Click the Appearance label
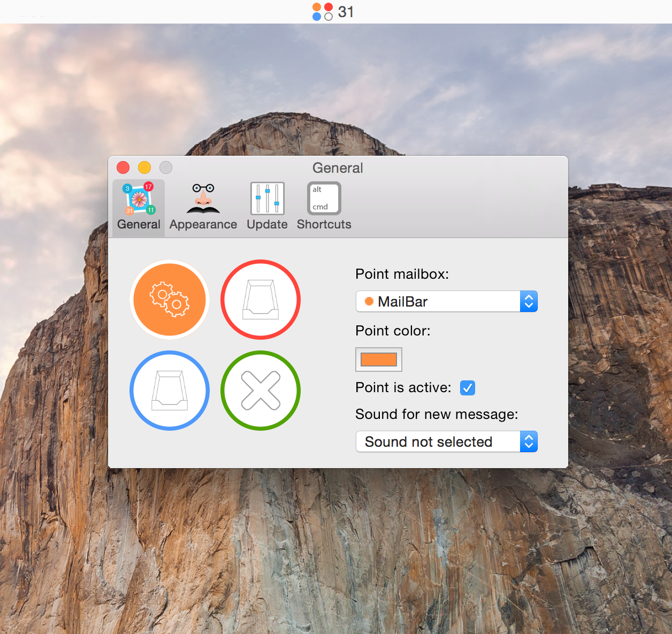672x634 pixels. (x=203, y=224)
